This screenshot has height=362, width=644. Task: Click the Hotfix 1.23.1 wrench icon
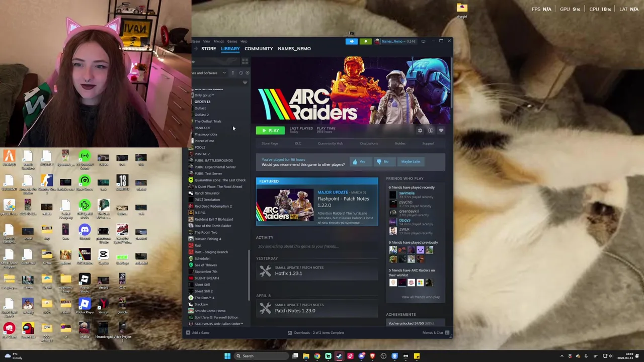click(x=265, y=271)
